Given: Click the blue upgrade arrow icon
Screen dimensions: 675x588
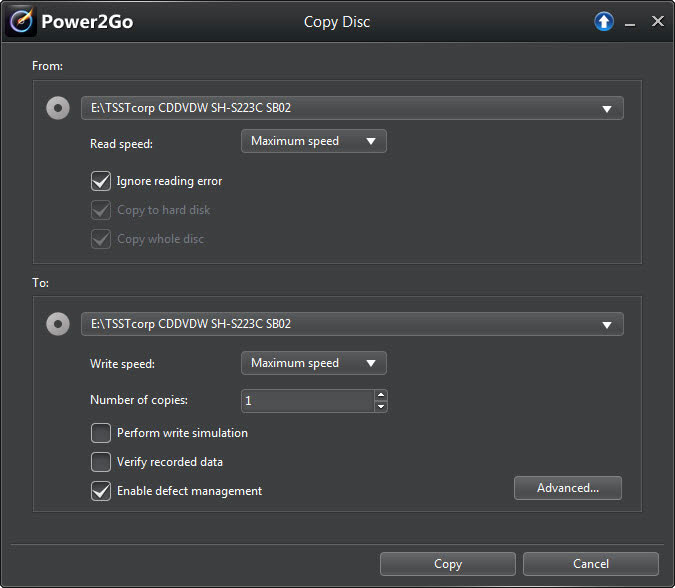Looking at the screenshot, I should (604, 21).
